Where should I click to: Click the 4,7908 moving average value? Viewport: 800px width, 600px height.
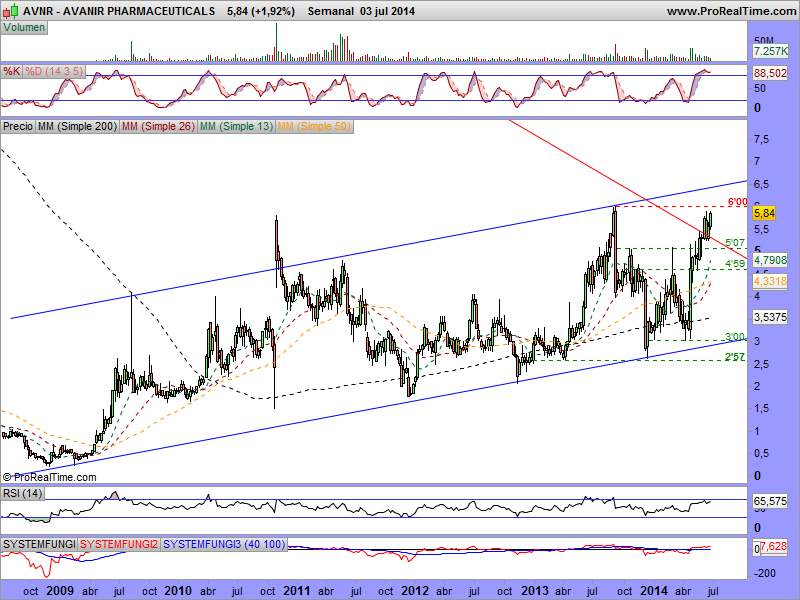770,260
